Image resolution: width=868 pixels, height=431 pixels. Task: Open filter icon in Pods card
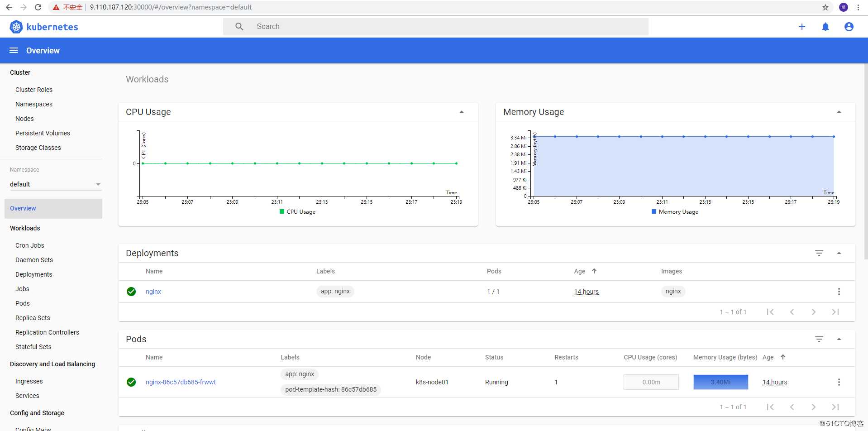(x=819, y=339)
